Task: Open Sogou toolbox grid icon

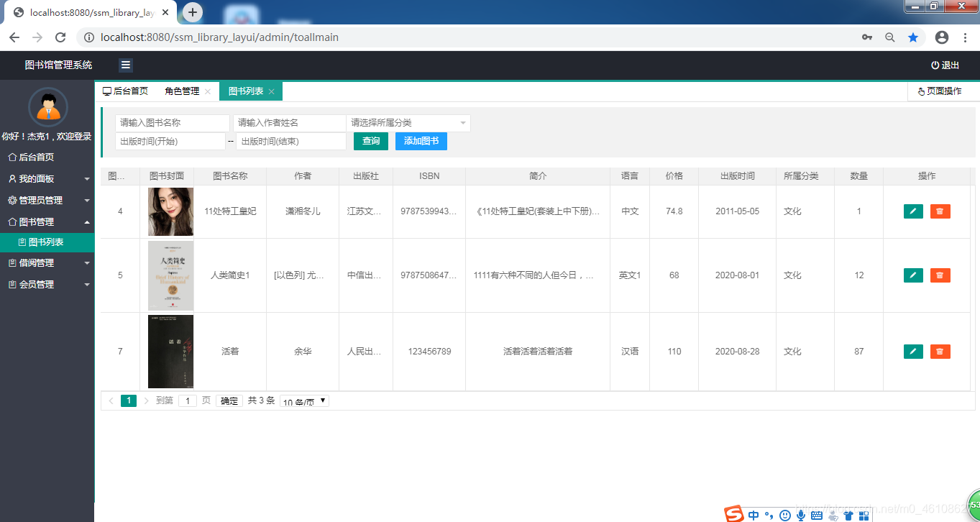Action: pyautogui.click(x=864, y=515)
